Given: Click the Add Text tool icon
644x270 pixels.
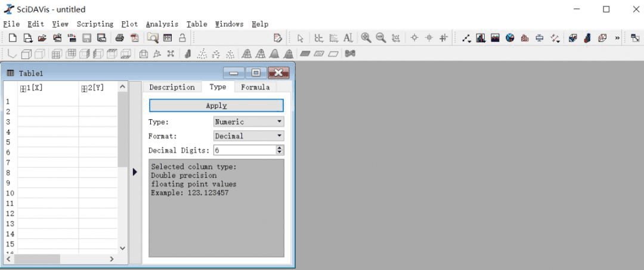Looking at the screenshot, I should pyautogui.click(x=348, y=38).
